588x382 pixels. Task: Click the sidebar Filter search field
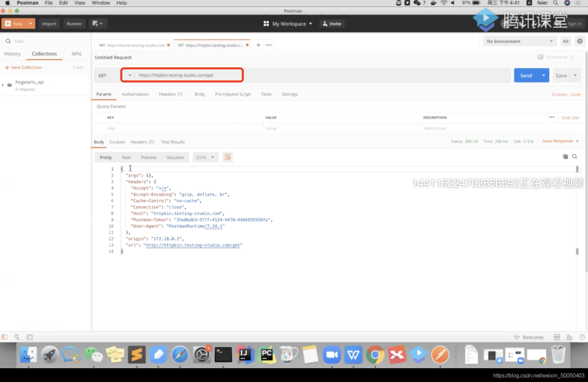tap(45, 41)
